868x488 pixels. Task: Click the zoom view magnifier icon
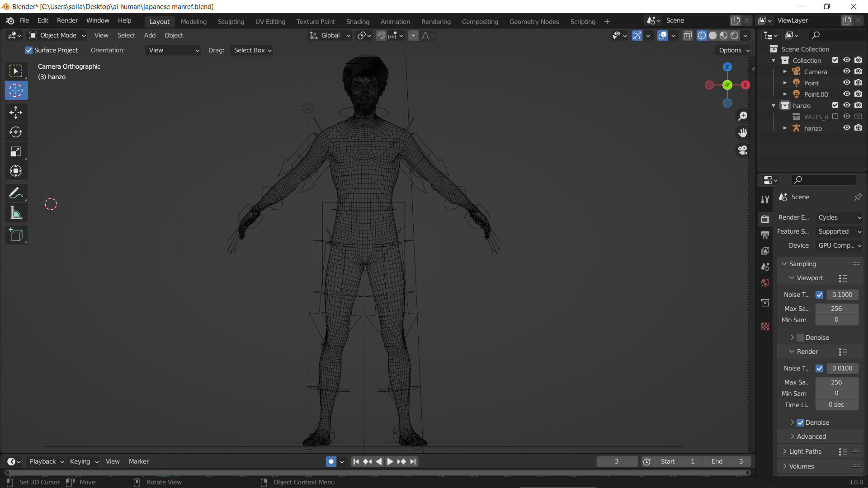pyautogui.click(x=742, y=116)
